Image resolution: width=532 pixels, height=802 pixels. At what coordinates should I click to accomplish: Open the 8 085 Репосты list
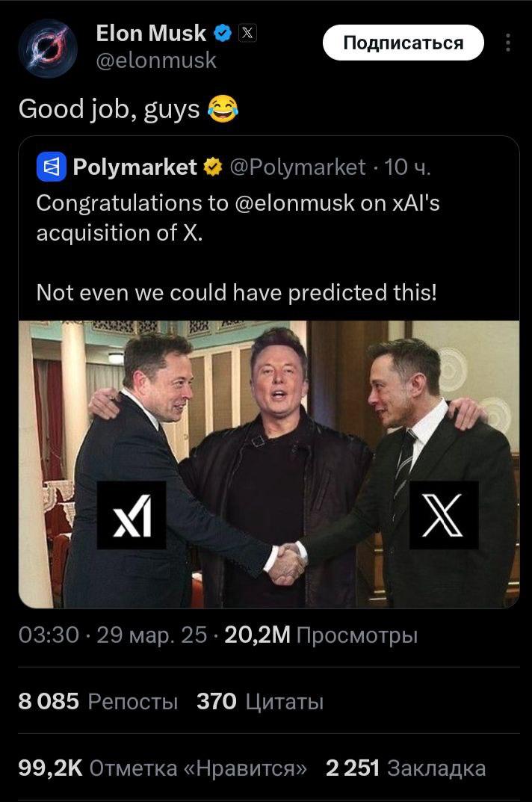point(98,702)
